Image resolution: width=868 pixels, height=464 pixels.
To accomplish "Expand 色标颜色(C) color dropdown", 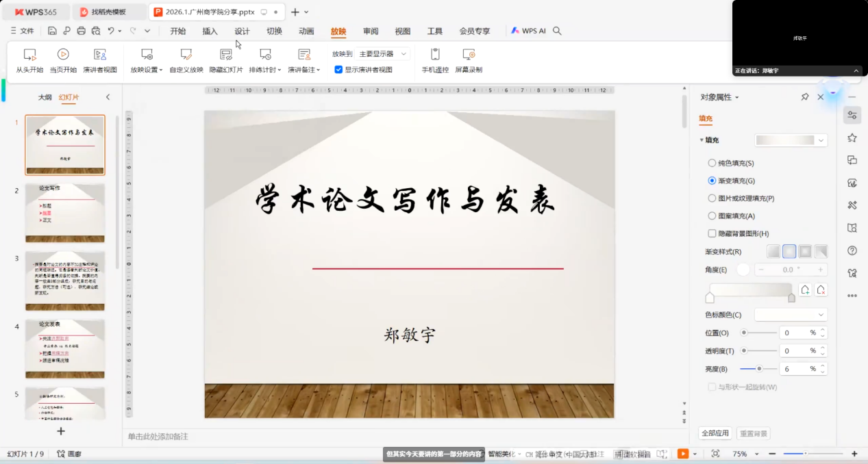I will 791,315.
